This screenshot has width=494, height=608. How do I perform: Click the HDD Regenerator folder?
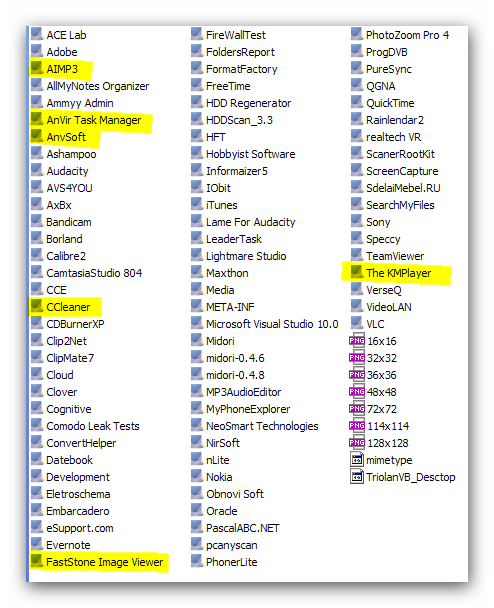pos(241,103)
